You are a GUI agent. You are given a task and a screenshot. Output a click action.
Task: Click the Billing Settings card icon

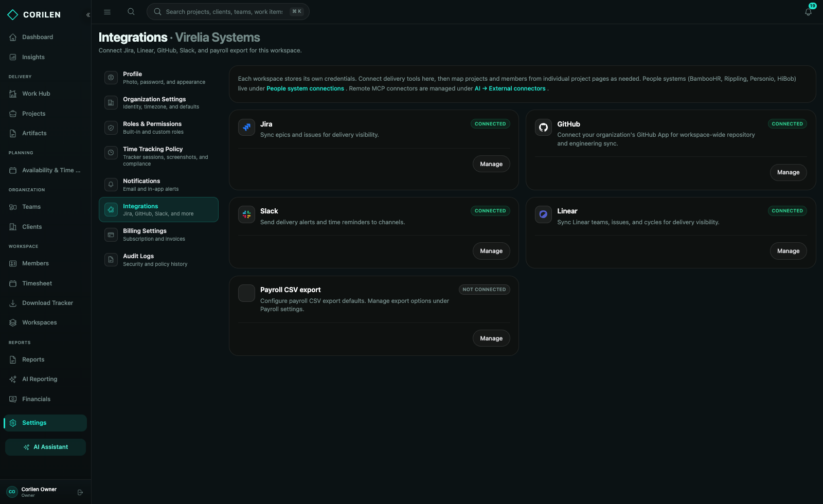pyautogui.click(x=111, y=235)
